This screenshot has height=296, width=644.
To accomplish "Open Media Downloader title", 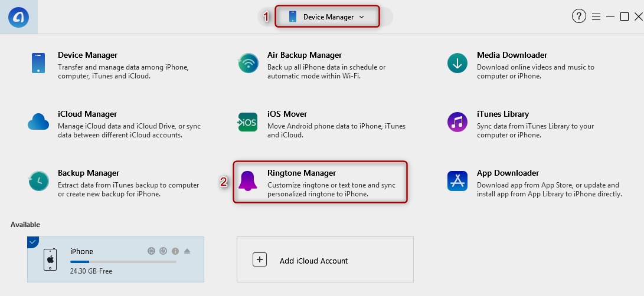I will 512,55.
